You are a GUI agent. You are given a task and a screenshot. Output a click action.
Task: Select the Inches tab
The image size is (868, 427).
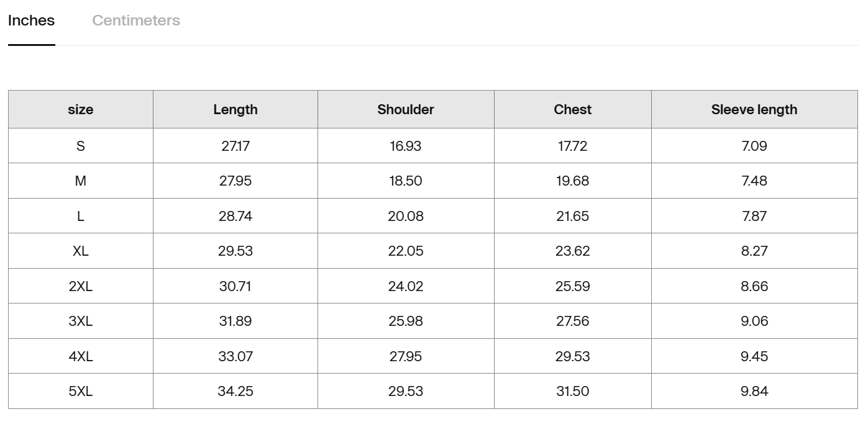[31, 20]
